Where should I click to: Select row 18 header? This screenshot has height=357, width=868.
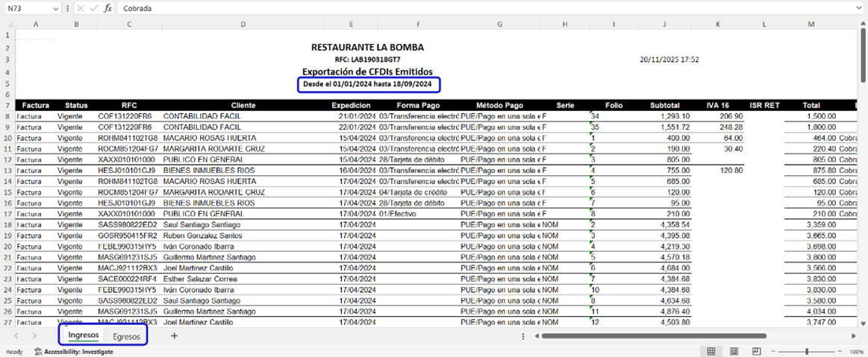[7, 225]
